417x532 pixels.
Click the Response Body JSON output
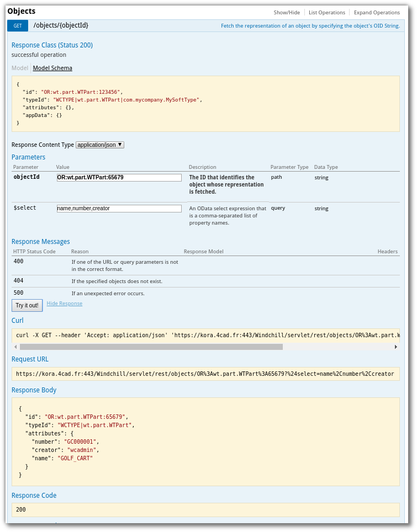point(206,441)
